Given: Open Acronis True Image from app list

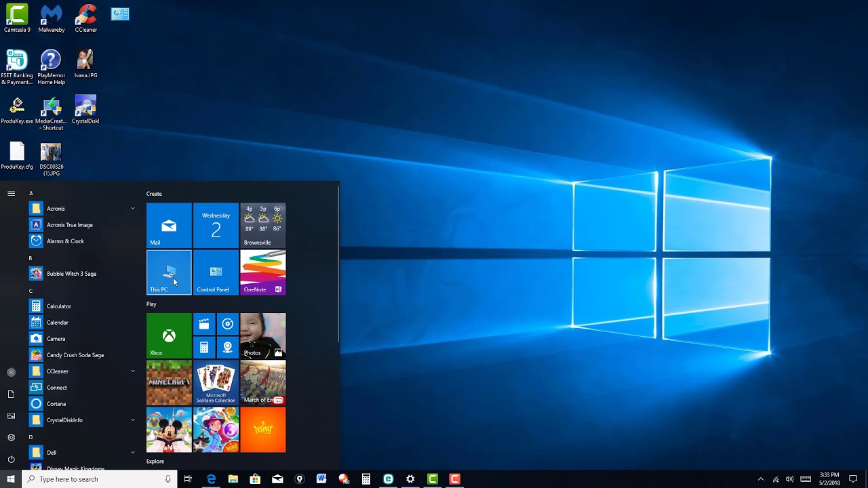Looking at the screenshot, I should 83,225.
